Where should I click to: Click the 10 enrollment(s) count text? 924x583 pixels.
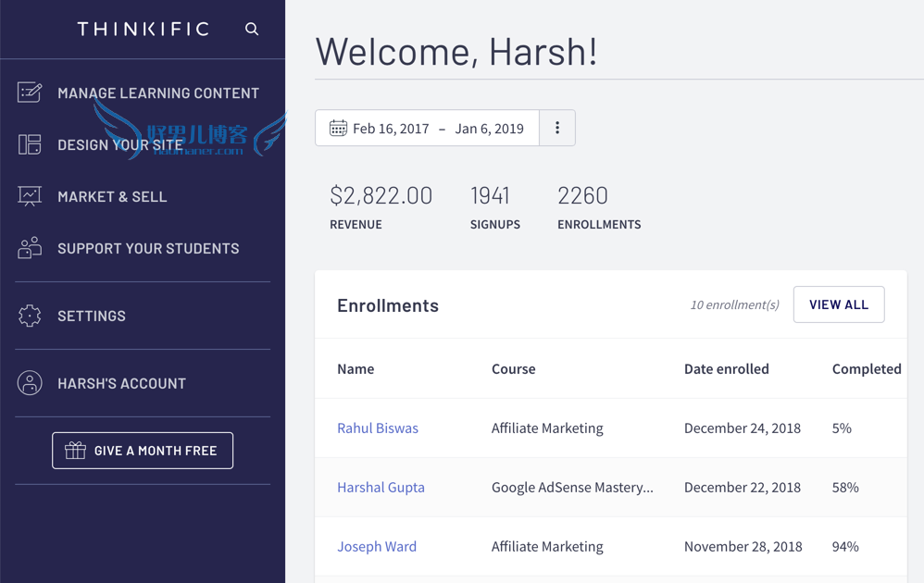(735, 304)
